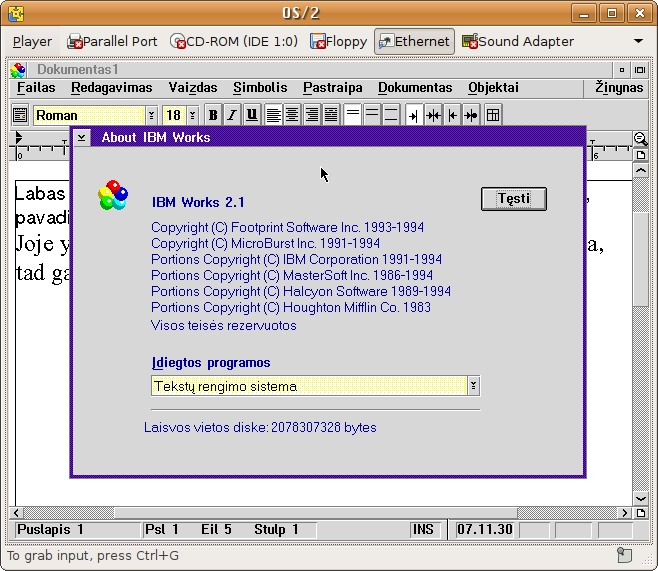Click VMware Player icon in title bar
658x571 pixels.
(x=16, y=13)
